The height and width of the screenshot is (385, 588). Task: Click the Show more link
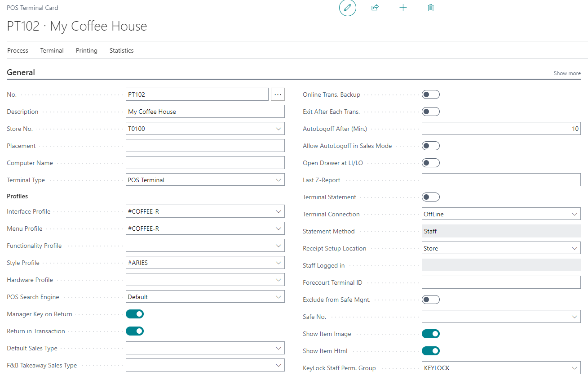(567, 73)
